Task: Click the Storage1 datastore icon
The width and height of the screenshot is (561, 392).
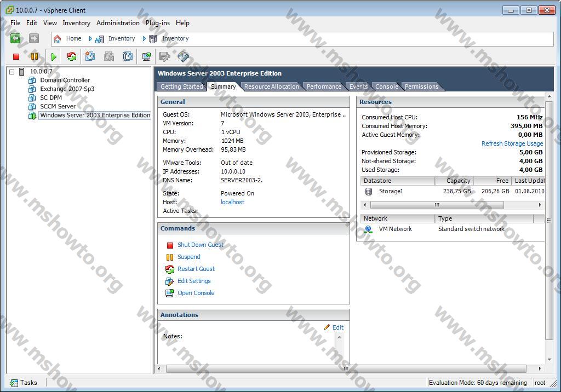Action: click(369, 192)
